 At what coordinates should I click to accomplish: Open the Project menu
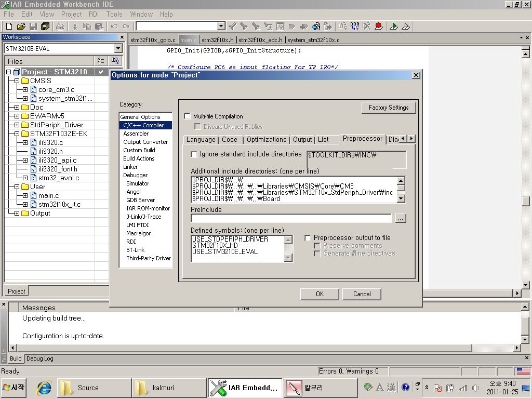click(x=71, y=14)
